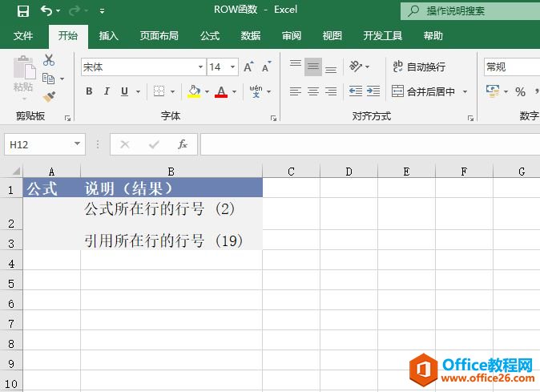Increase font size with large A icon
This screenshot has width=540, height=392.
248,67
